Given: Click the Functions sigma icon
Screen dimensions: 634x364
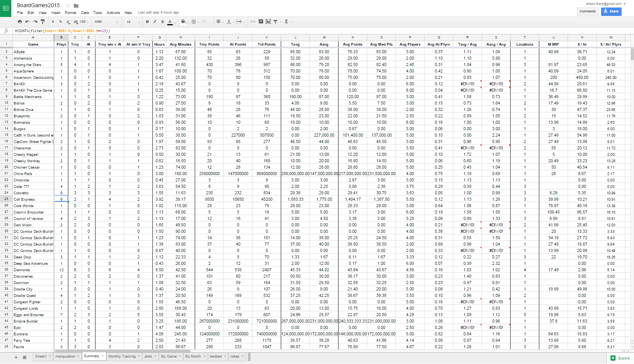Looking at the screenshot, I should [x=287, y=22].
